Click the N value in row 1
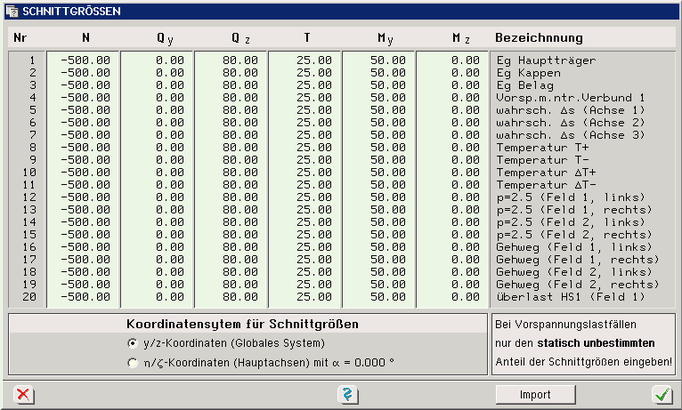Screen dimensions: 682x410 pos(83,60)
